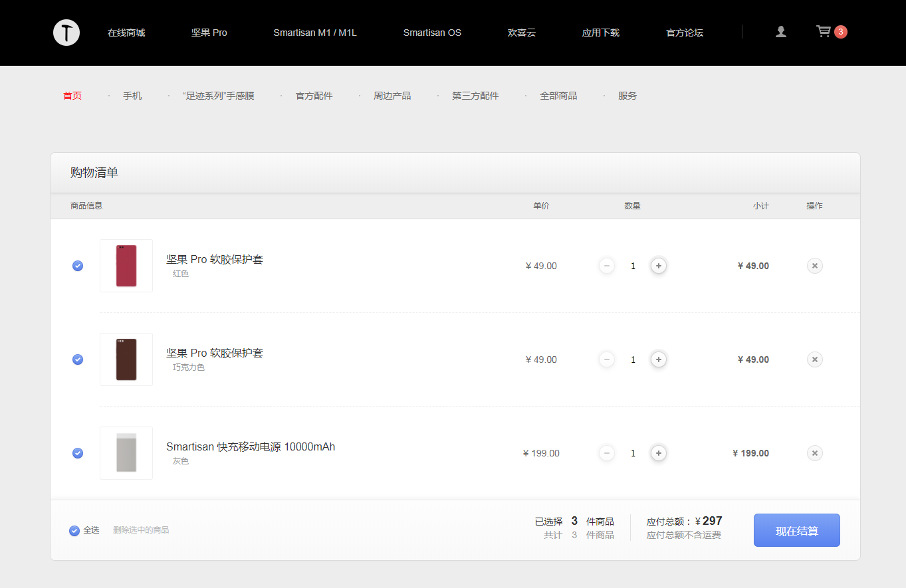Open the user account icon

[x=781, y=32]
